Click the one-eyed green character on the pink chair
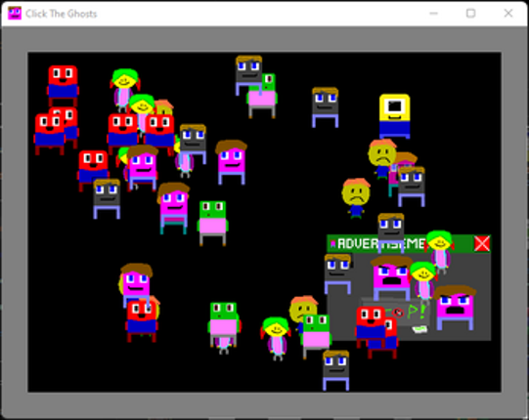The width and height of the screenshot is (529, 420). [x=263, y=96]
